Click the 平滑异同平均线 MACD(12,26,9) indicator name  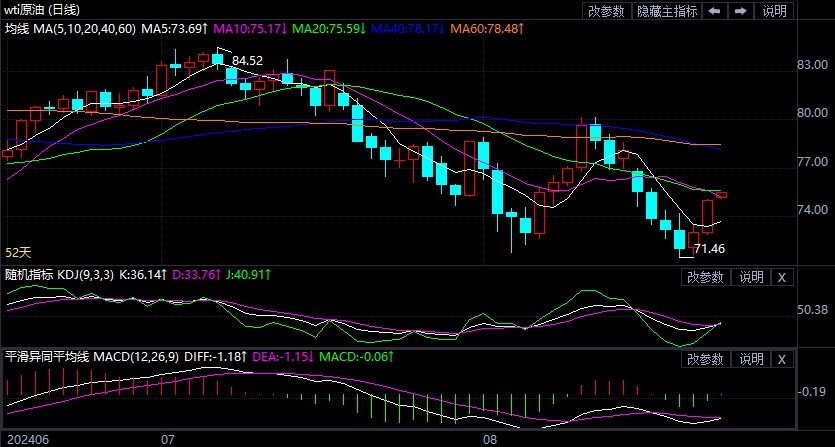[90, 355]
